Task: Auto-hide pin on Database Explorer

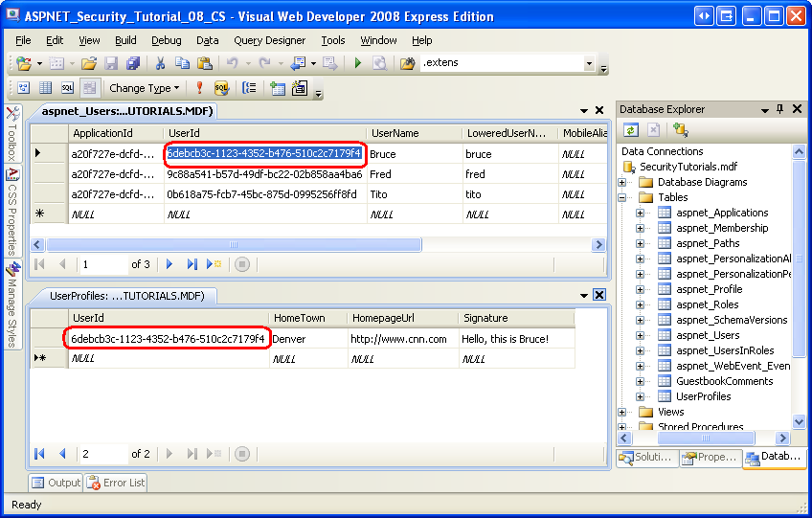Action: (x=779, y=109)
